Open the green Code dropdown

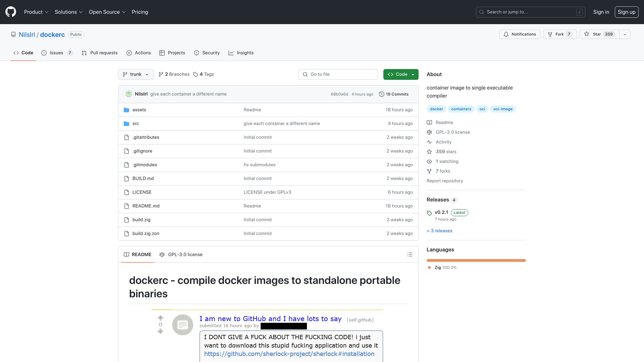[401, 74]
